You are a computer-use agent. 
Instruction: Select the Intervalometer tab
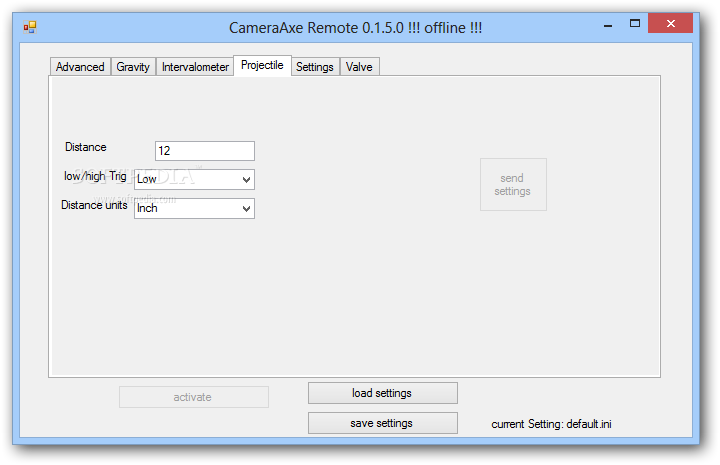click(x=195, y=67)
